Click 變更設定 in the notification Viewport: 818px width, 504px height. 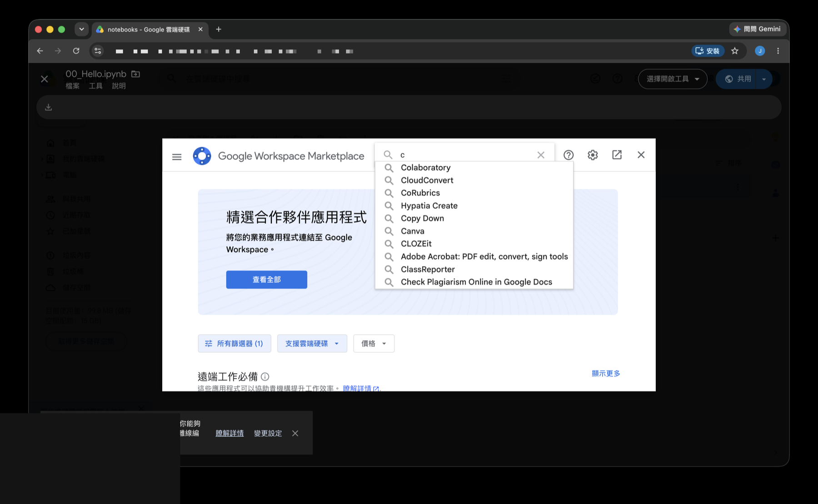(268, 433)
